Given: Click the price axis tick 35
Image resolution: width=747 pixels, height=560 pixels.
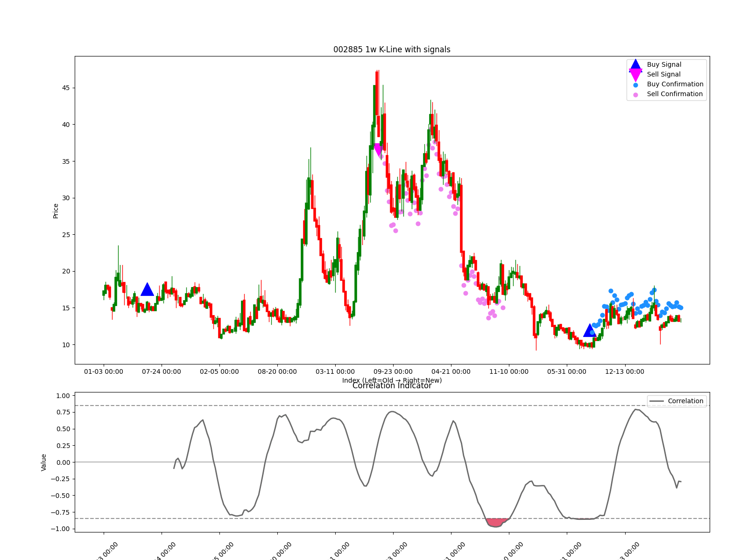Looking at the screenshot, I should point(65,161).
